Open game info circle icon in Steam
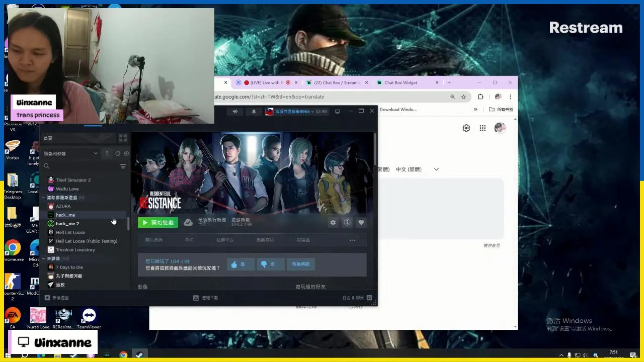Viewport: 644px width, 362px height. pyautogui.click(x=347, y=222)
